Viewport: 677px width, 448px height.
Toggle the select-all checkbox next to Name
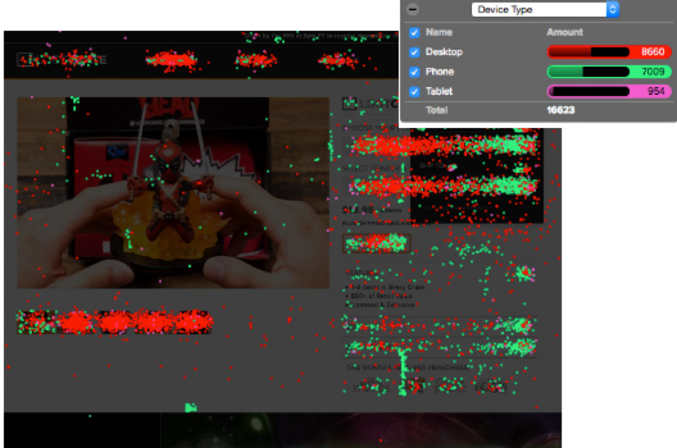414,33
